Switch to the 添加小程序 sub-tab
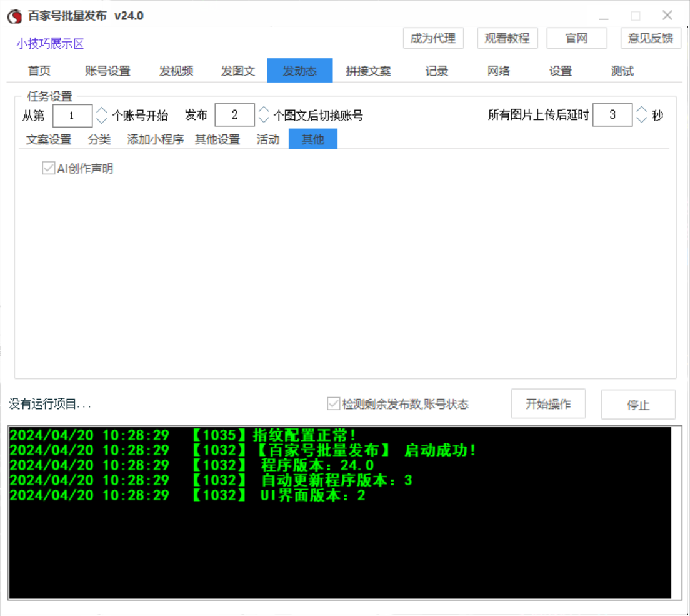Viewport: 690px width, 616px height. [x=156, y=139]
